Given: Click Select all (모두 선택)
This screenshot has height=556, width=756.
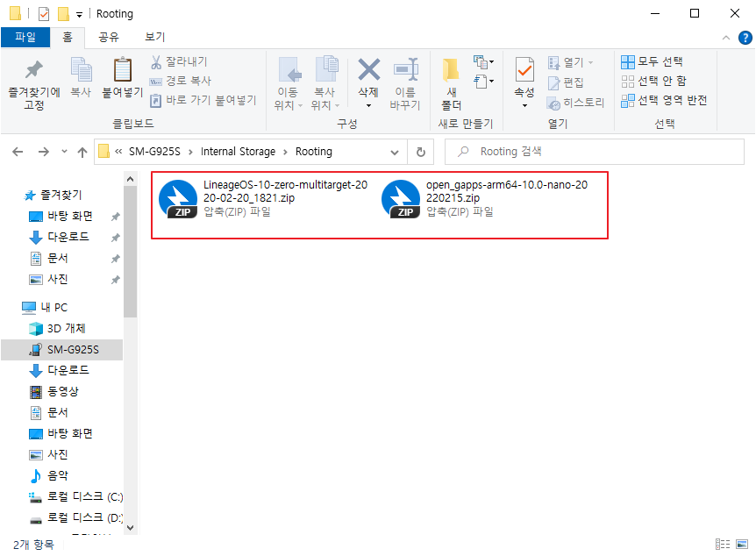Looking at the screenshot, I should (652, 61).
